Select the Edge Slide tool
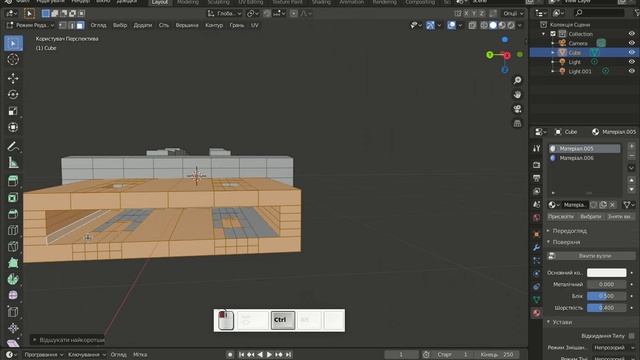Image resolution: width=640 pixels, height=360 pixels. [13, 312]
